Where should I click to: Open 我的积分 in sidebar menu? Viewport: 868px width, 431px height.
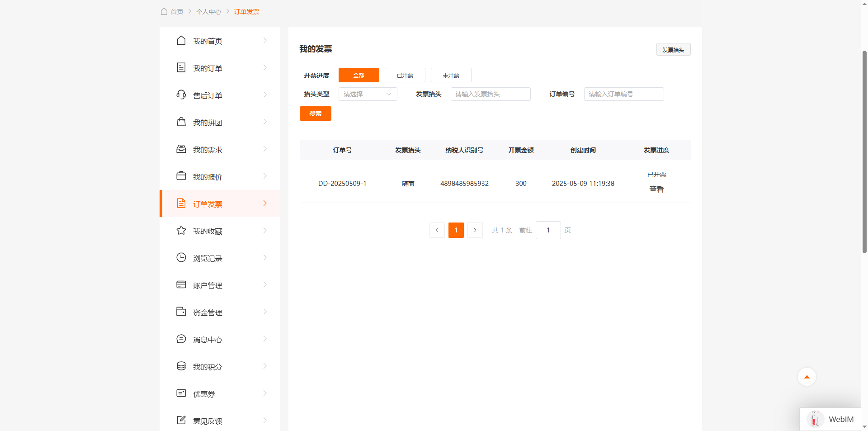pyautogui.click(x=208, y=367)
